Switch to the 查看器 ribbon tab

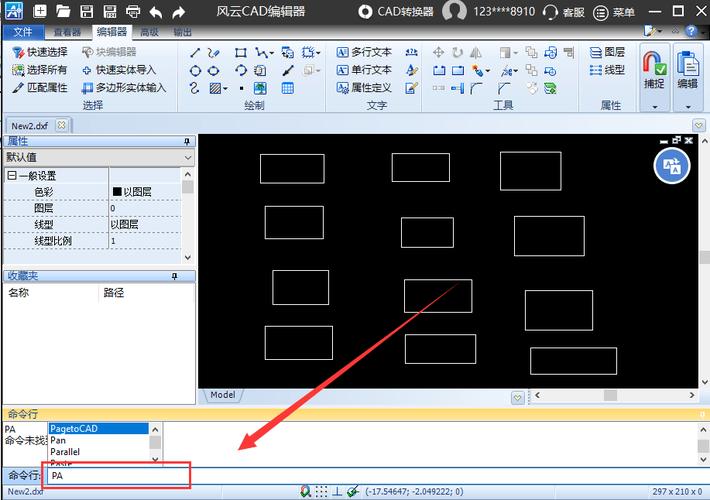point(67,32)
